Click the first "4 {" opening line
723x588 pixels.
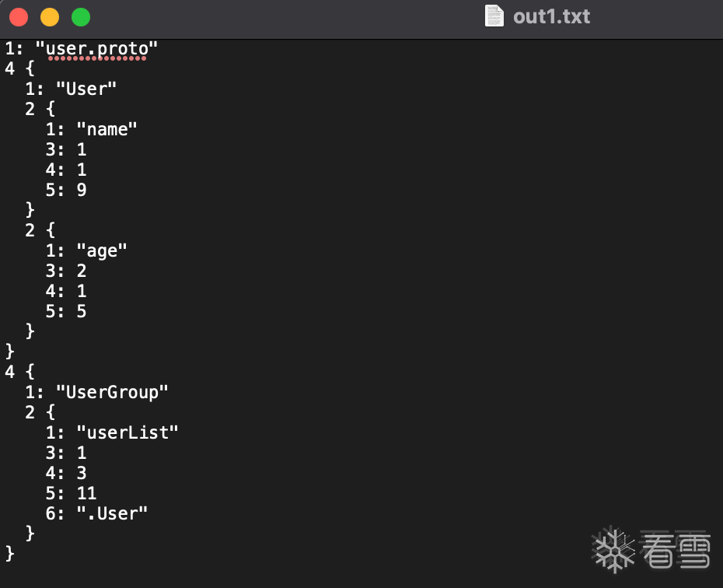[x=20, y=68]
